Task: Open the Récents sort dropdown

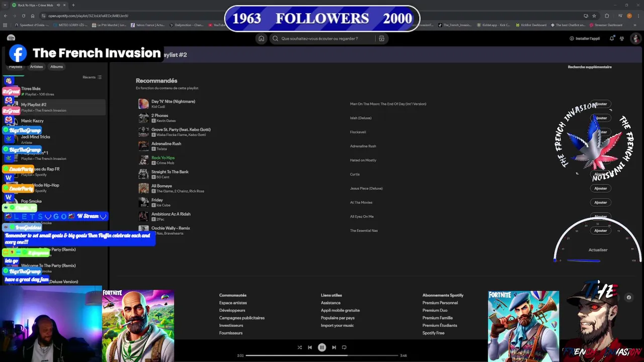Action: click(92, 77)
